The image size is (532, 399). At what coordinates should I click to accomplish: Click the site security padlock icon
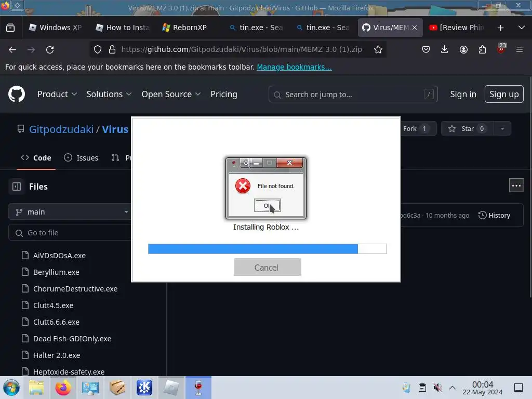pos(112,49)
